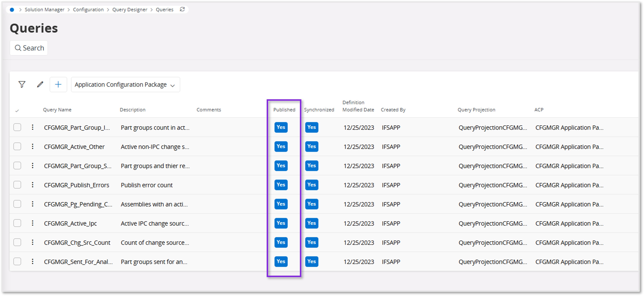Open row actions for CFGMGR_Part_Group_I

[33, 127]
